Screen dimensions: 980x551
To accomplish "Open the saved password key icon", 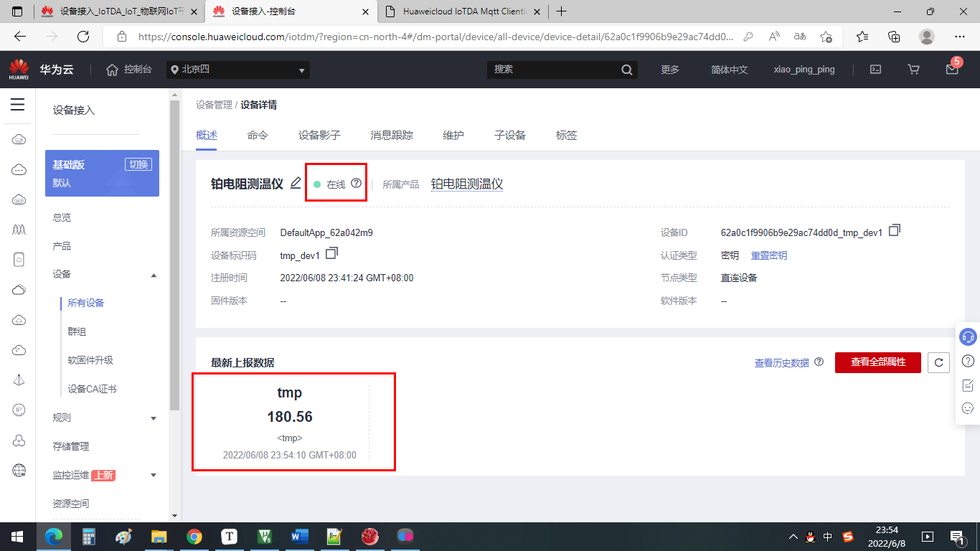I will click(748, 36).
